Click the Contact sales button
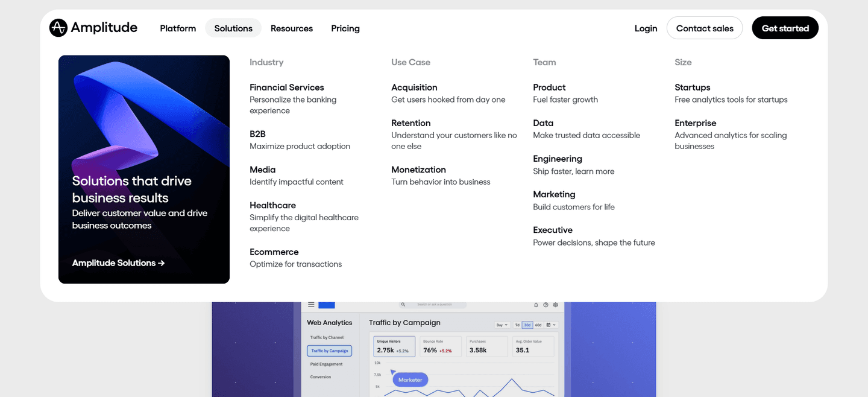 pos(705,28)
